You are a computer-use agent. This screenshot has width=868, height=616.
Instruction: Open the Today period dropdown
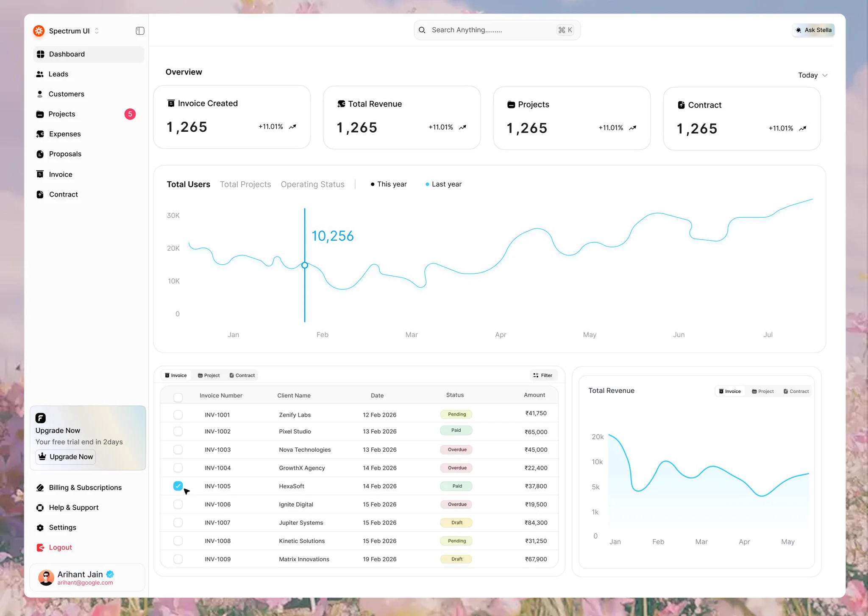tap(812, 75)
